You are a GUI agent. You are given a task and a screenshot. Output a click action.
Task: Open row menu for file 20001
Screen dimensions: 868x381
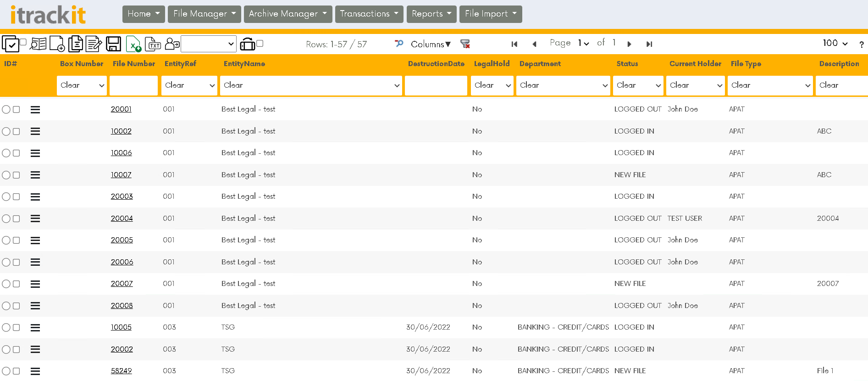click(x=35, y=110)
